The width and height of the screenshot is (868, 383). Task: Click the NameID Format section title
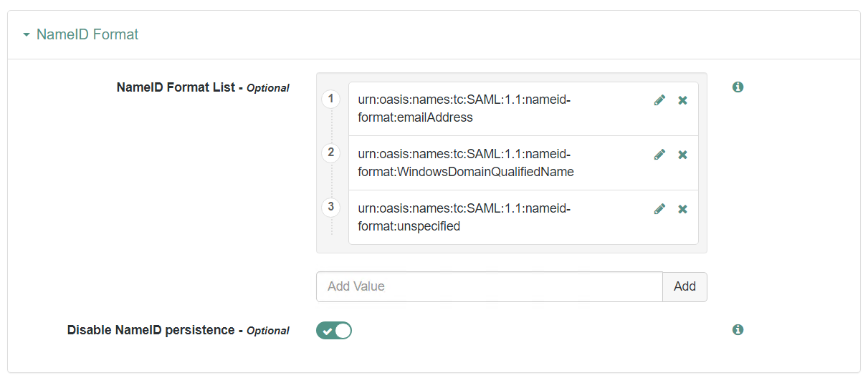click(87, 34)
